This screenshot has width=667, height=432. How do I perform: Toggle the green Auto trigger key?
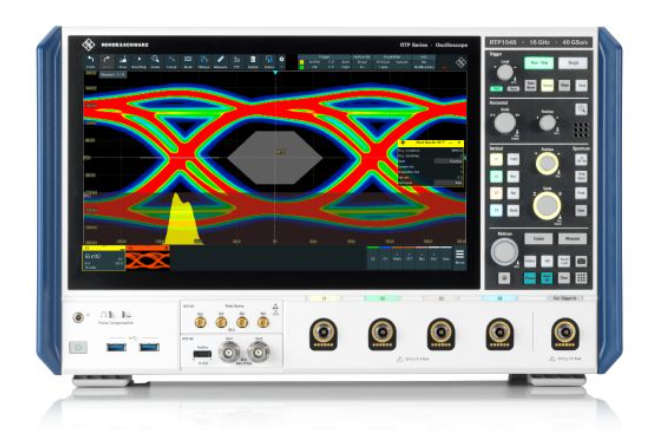point(496,89)
